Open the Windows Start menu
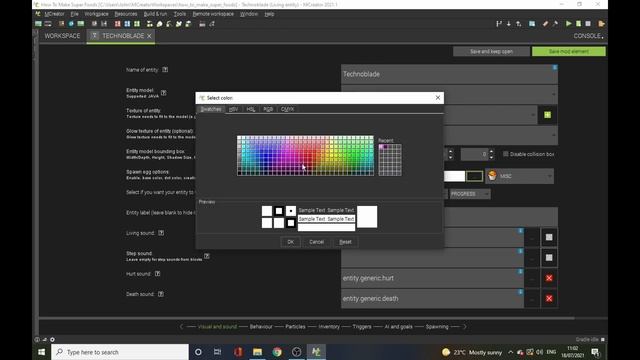The width and height of the screenshot is (640, 360). (42, 352)
